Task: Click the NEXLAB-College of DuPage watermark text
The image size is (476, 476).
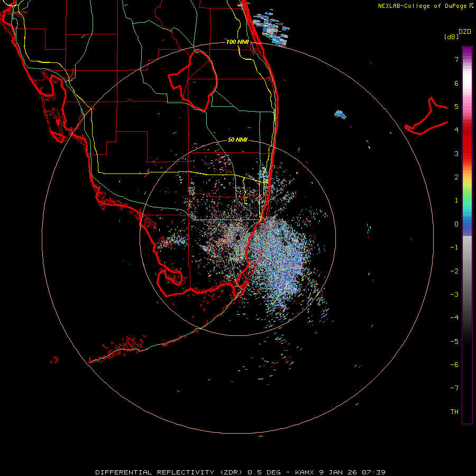Action: pyautogui.click(x=426, y=6)
